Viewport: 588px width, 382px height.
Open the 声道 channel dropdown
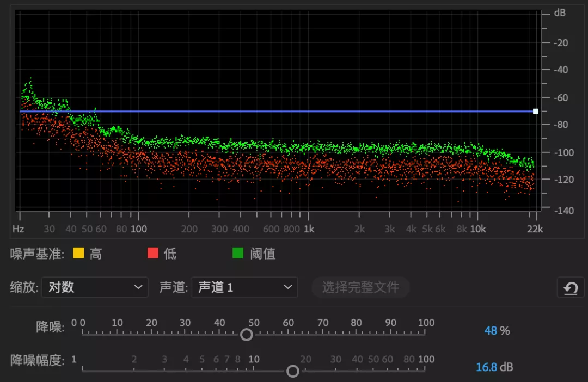pyautogui.click(x=244, y=288)
